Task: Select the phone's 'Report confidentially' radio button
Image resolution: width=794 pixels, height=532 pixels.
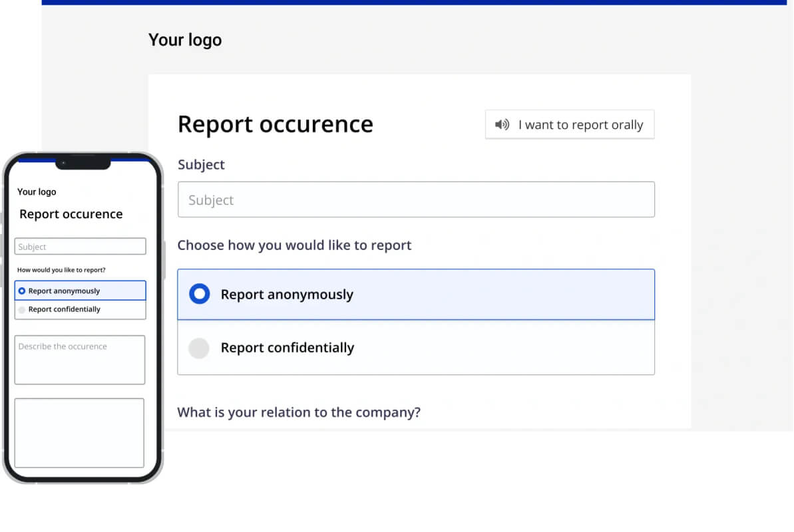Action: 22,310
